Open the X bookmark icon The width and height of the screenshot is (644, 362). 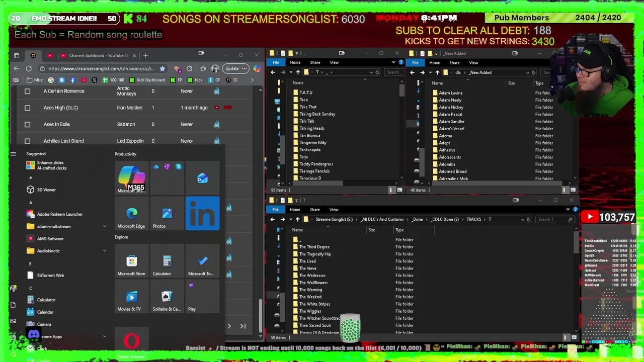point(94,80)
